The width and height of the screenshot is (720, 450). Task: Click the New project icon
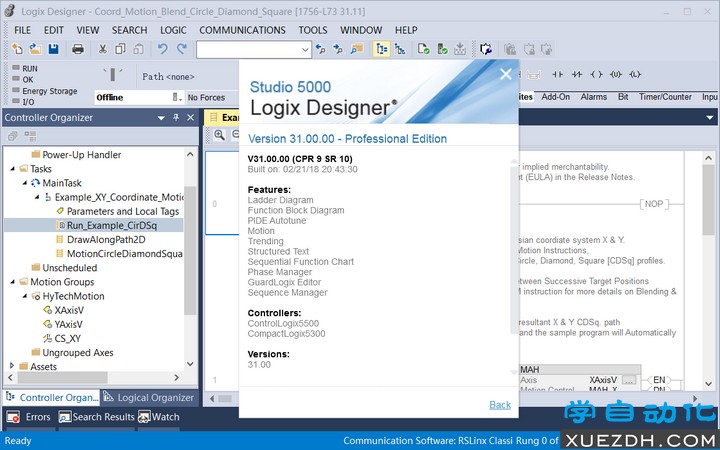tap(17, 49)
